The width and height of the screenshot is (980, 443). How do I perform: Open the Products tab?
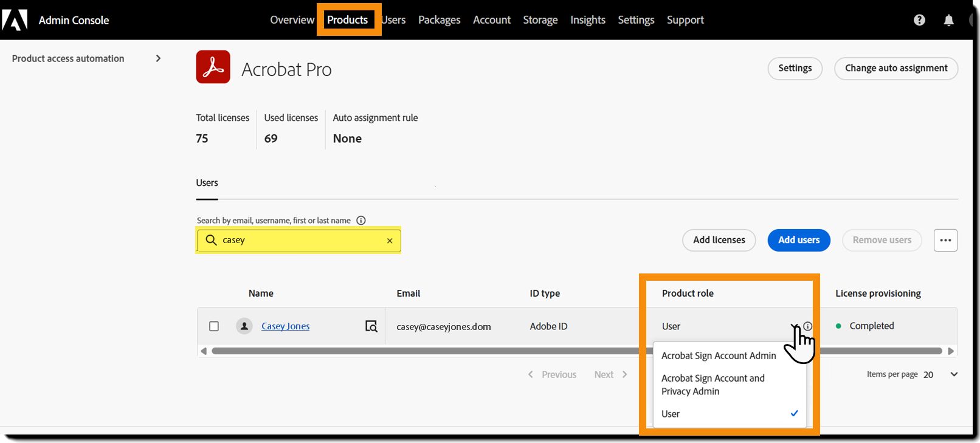coord(347,20)
